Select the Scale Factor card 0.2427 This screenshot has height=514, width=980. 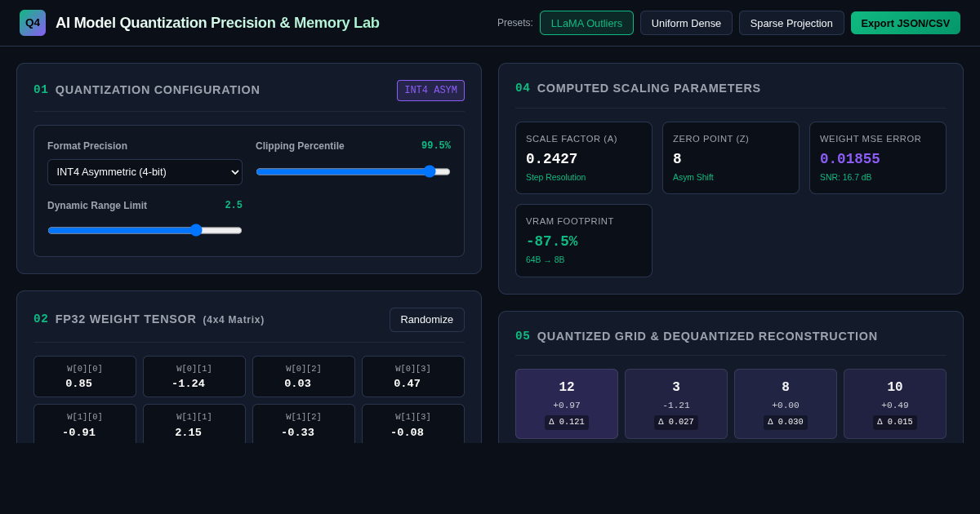(584, 158)
